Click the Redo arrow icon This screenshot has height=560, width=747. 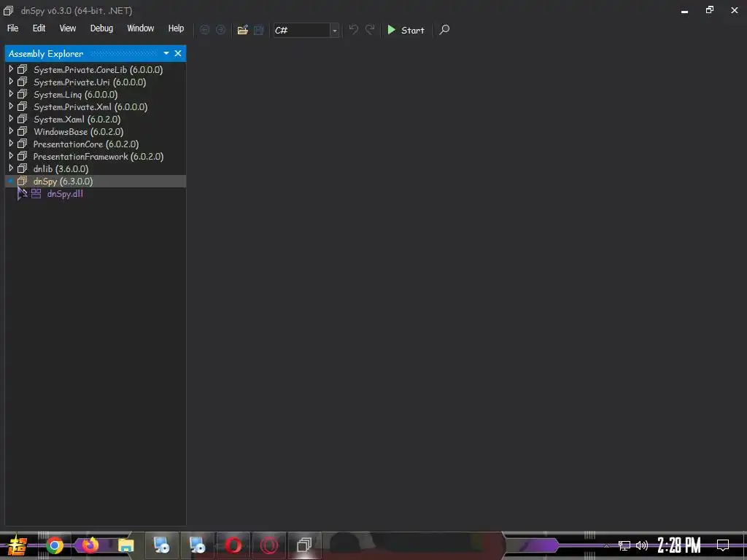(370, 30)
